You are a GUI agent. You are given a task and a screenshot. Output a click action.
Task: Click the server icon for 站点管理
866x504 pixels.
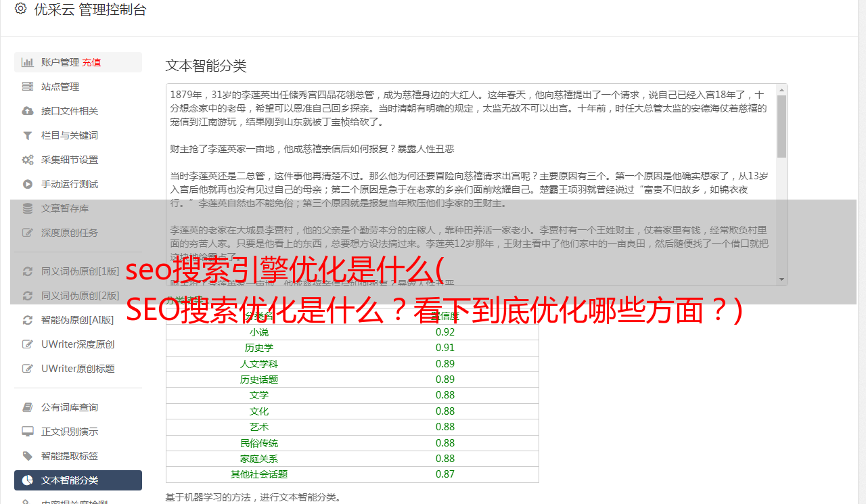[28, 87]
